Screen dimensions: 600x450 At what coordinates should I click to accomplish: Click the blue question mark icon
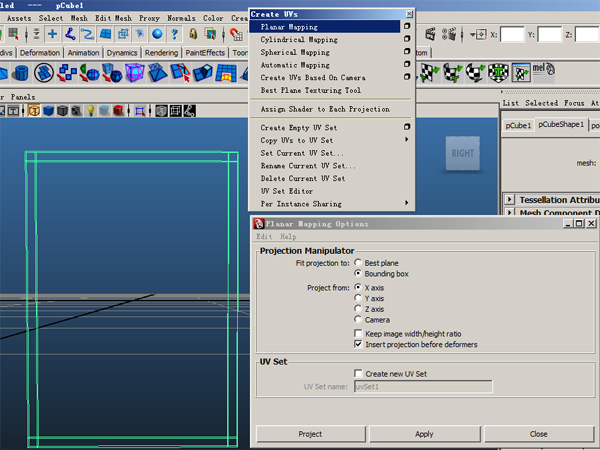pyautogui.click(x=174, y=34)
